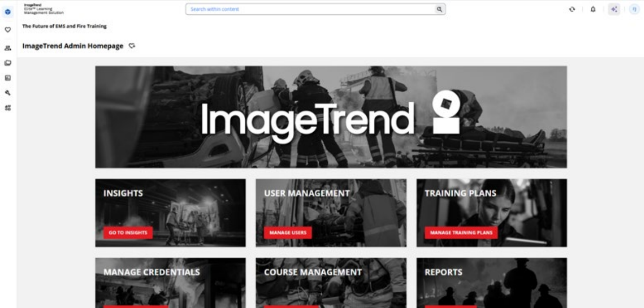Image resolution: width=644 pixels, height=308 pixels.
Task: Open the REPORTS card
Action: pos(492,283)
